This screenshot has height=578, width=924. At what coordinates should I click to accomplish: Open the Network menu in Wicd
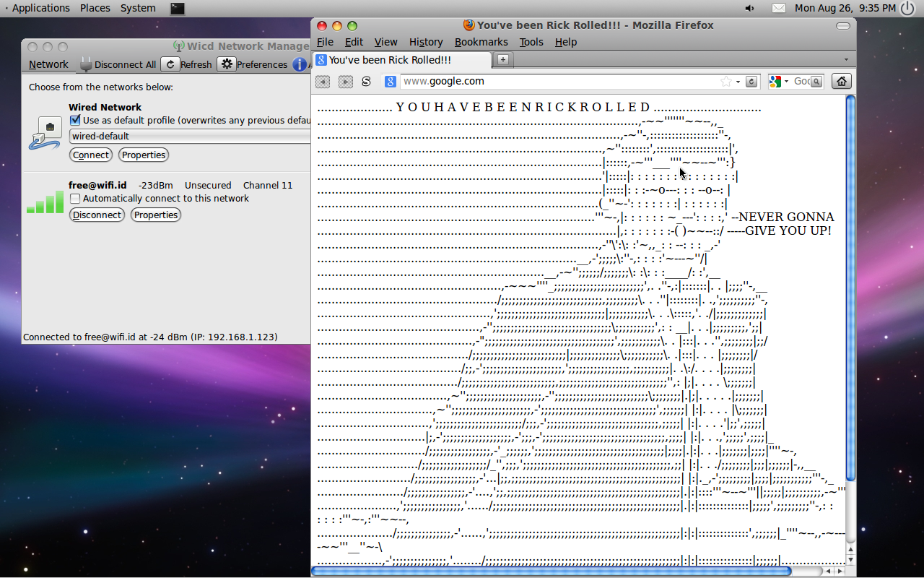48,64
